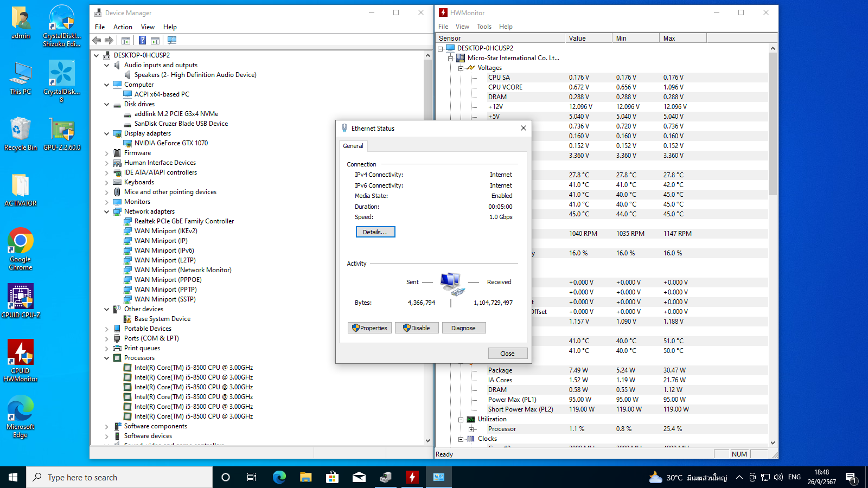Expand Processor under Utilization in HWMonitor
The width and height of the screenshot is (868, 488).
[471, 429]
